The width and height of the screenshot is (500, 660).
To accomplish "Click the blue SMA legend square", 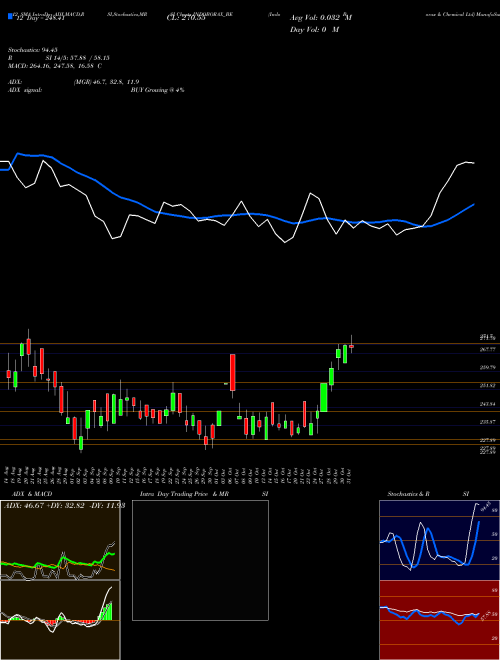I will [x=10, y=16].
